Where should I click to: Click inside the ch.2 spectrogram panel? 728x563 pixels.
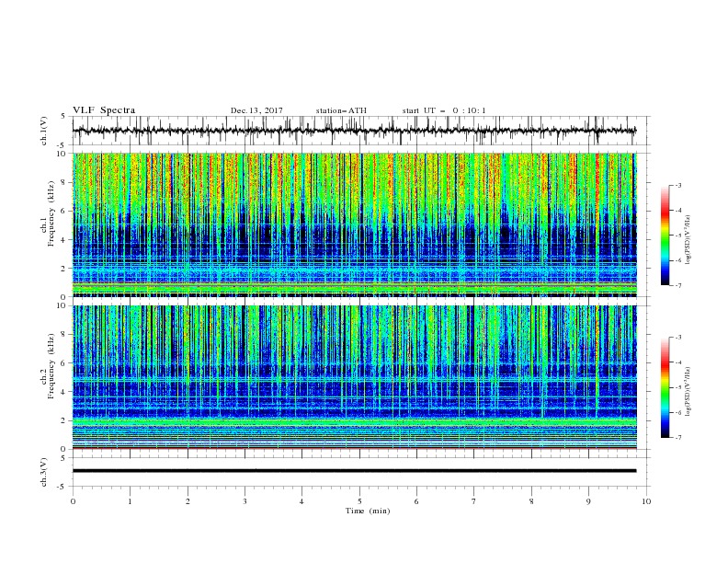(355, 377)
